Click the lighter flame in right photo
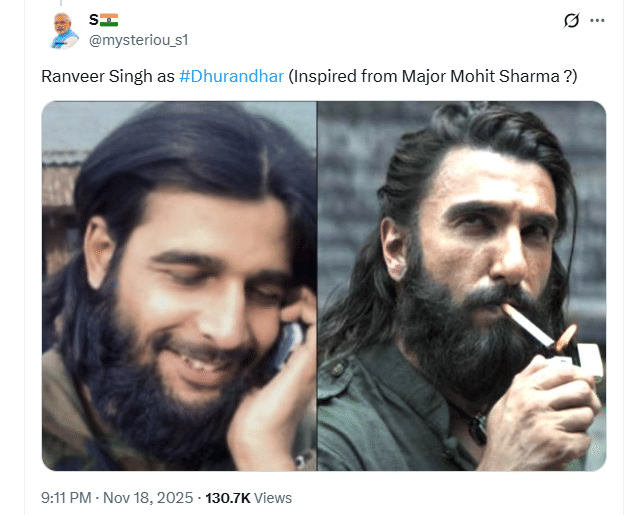The width and height of the screenshot is (631, 515). point(567,337)
